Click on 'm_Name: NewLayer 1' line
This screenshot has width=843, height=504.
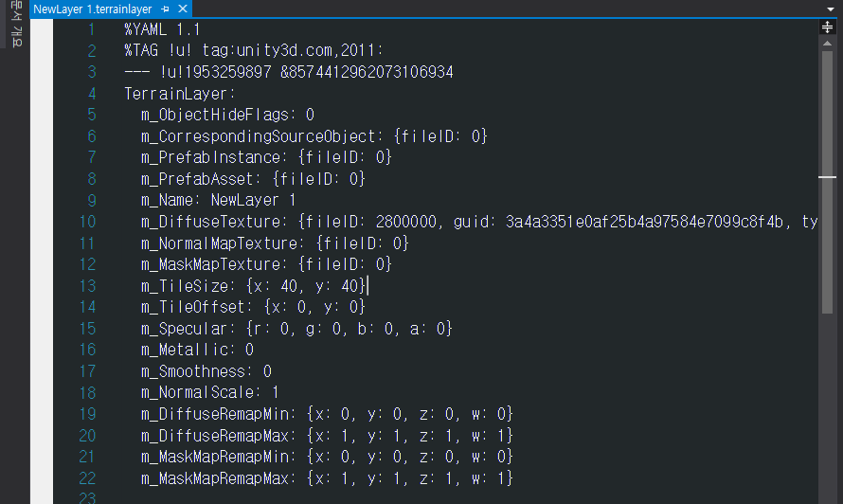[x=218, y=200]
